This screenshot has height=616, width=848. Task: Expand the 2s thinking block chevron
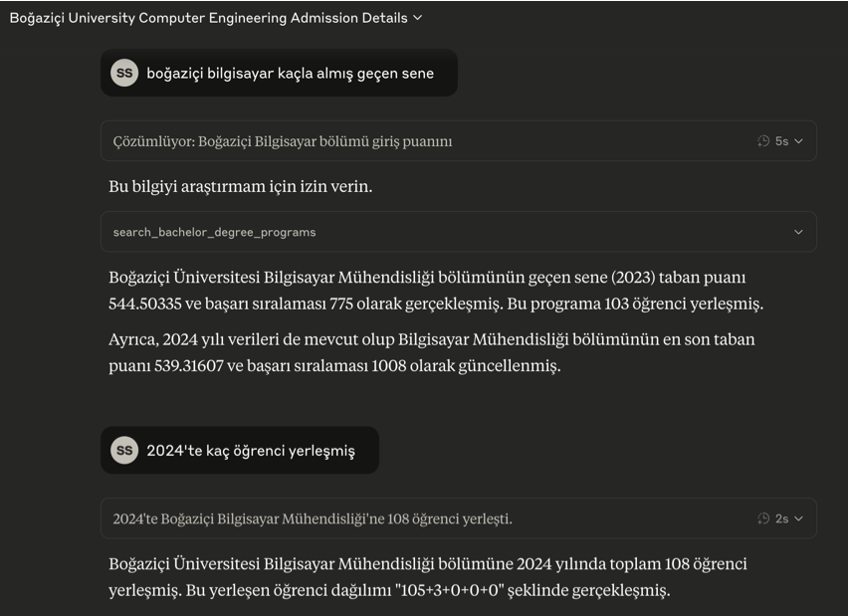[799, 518]
